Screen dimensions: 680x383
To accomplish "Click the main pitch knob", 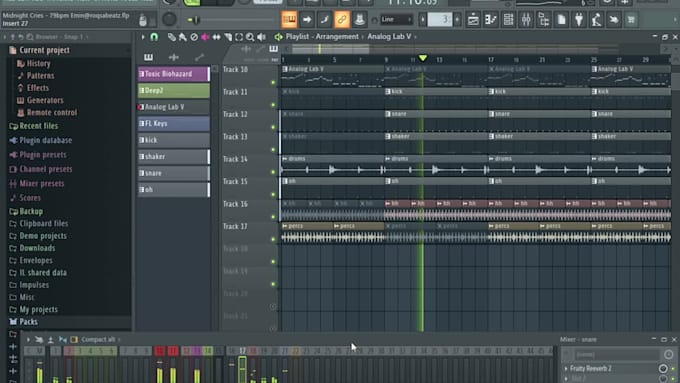I will click(x=169, y=19).
